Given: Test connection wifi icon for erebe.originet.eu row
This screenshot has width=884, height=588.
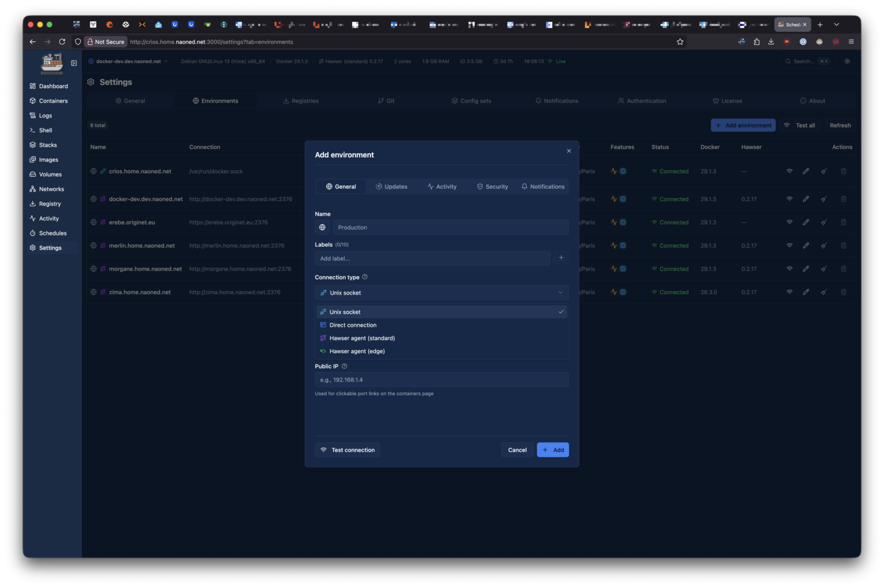Looking at the screenshot, I should click(789, 222).
